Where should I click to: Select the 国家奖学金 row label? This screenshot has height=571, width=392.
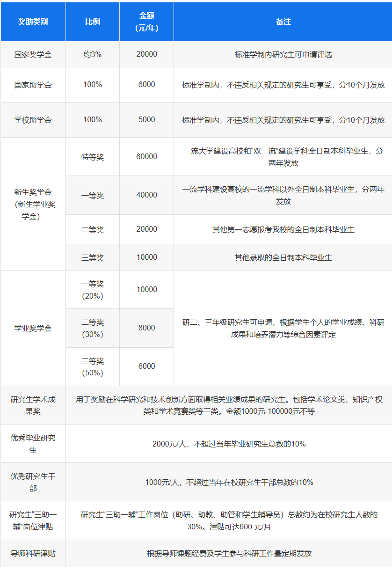(x=33, y=54)
